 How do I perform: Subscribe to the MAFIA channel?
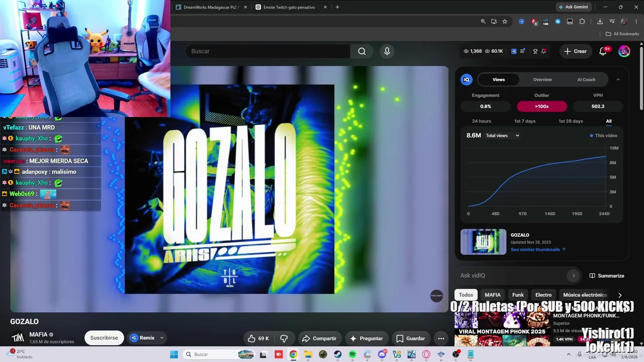tap(104, 338)
